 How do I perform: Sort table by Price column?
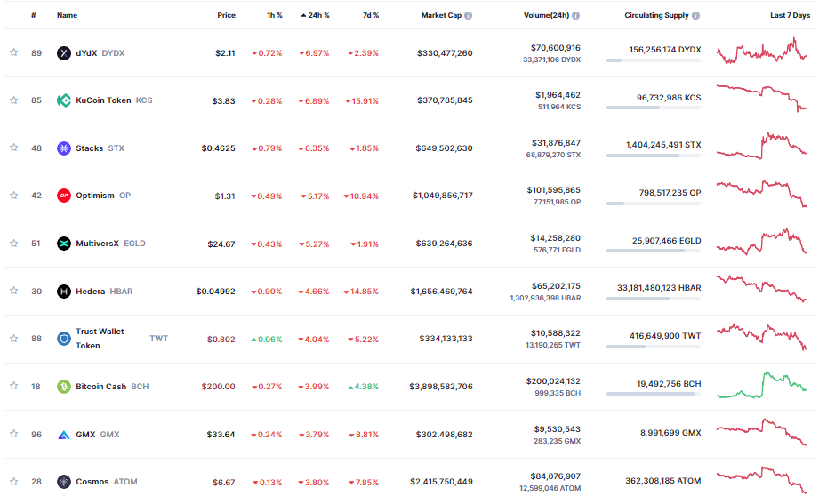pyautogui.click(x=226, y=15)
